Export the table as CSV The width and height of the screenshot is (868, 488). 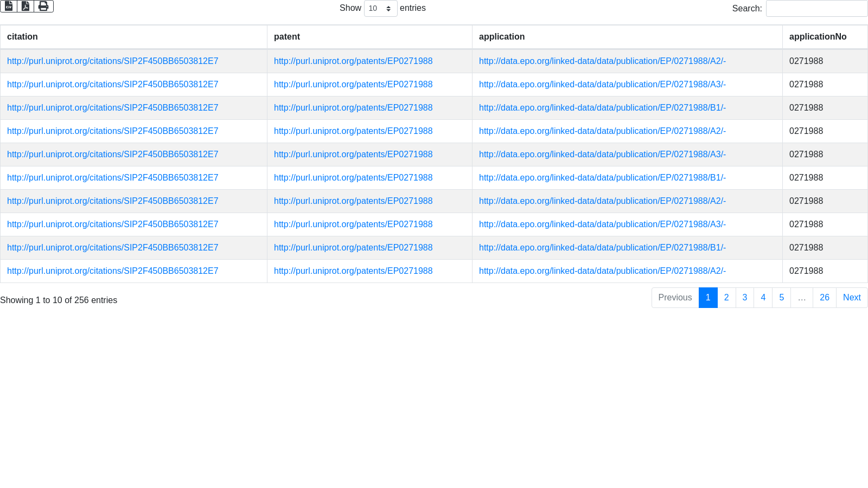click(x=9, y=6)
